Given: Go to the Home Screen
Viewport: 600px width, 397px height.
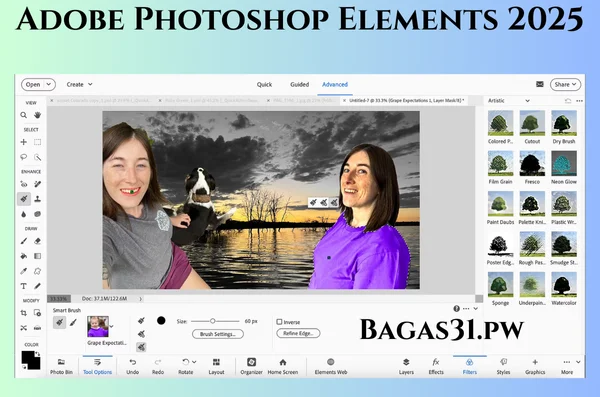Looking at the screenshot, I should (283, 366).
